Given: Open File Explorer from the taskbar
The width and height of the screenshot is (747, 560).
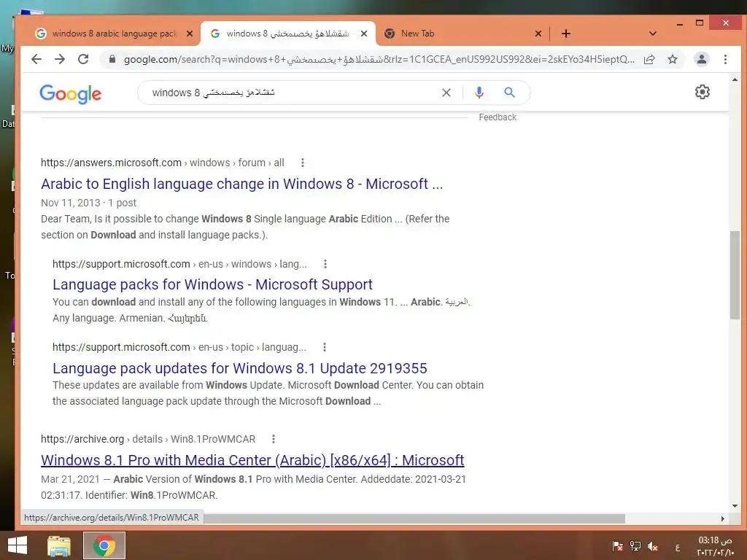Looking at the screenshot, I should (59, 545).
